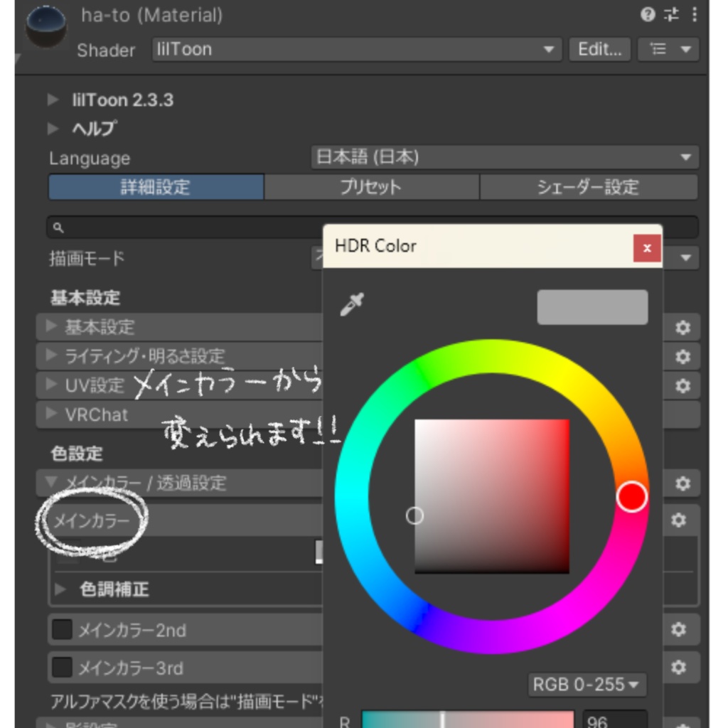Change the RGB 0-255 color mode dropdown

[587, 685]
